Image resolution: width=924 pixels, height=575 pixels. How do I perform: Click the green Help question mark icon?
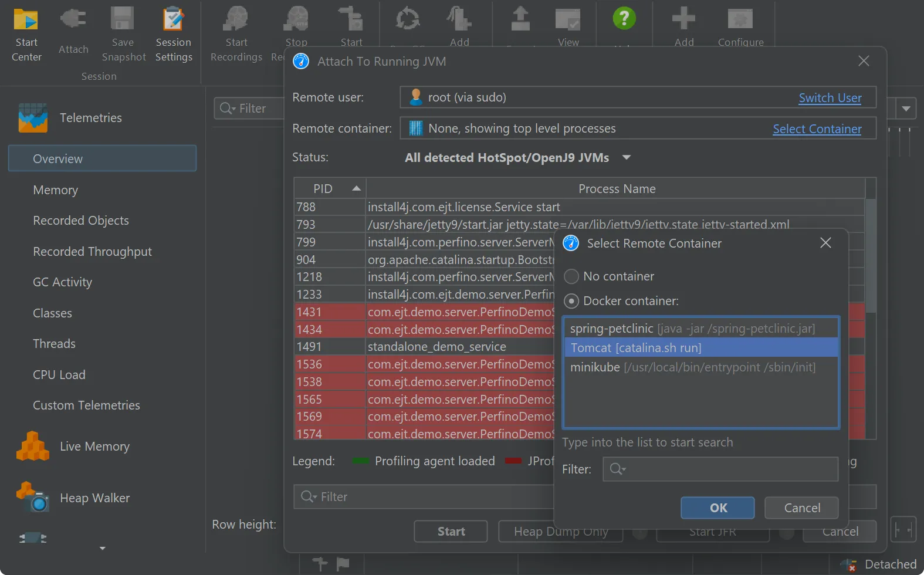coord(624,18)
